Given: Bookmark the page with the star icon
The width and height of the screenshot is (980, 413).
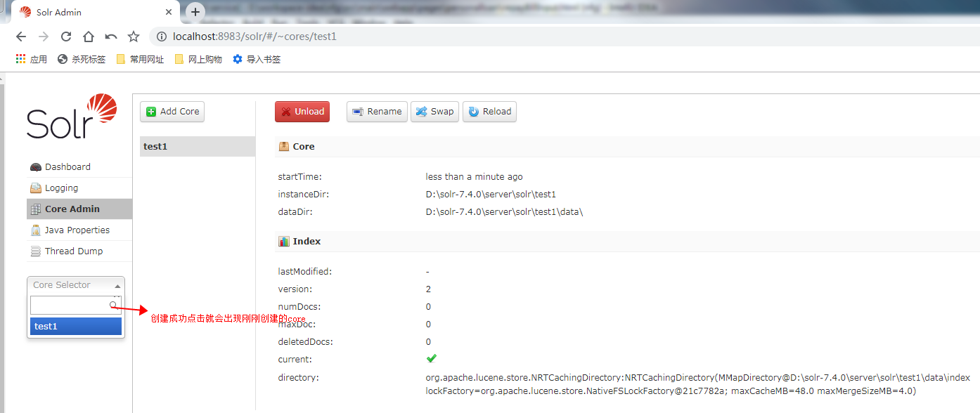Looking at the screenshot, I should coord(134,37).
